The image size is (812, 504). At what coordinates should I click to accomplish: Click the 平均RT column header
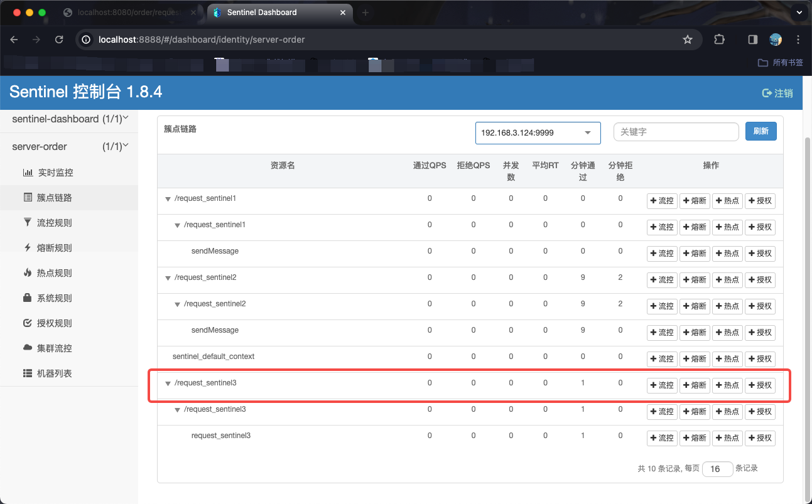545,166
